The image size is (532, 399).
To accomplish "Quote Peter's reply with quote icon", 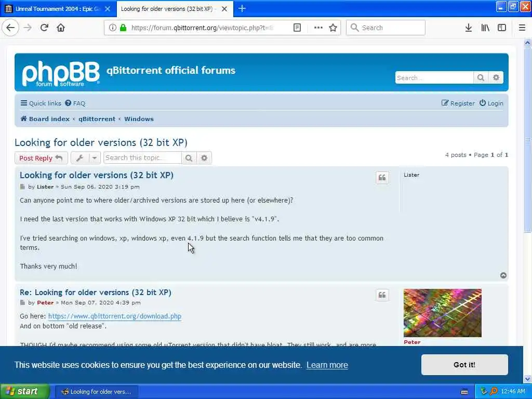I will [382, 295].
